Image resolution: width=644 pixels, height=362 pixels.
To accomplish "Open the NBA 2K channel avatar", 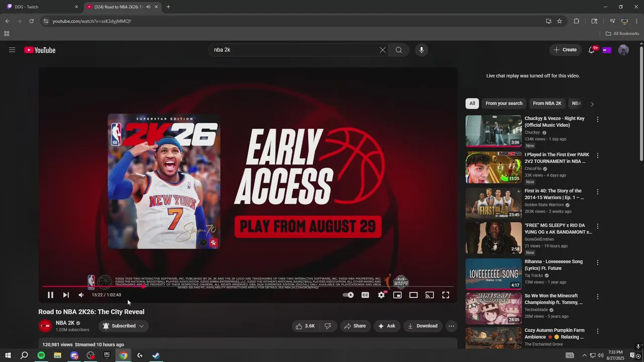I will click(45, 326).
